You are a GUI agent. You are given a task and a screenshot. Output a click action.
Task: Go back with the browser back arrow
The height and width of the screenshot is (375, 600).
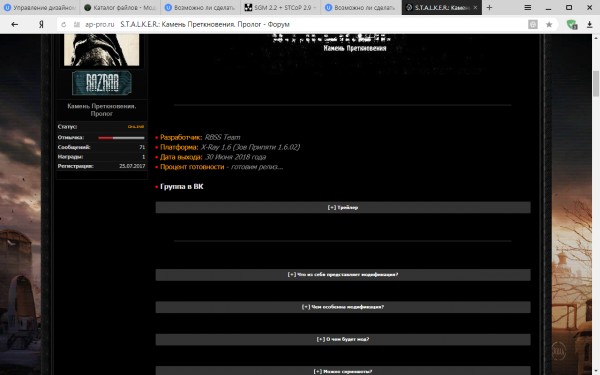[15, 24]
